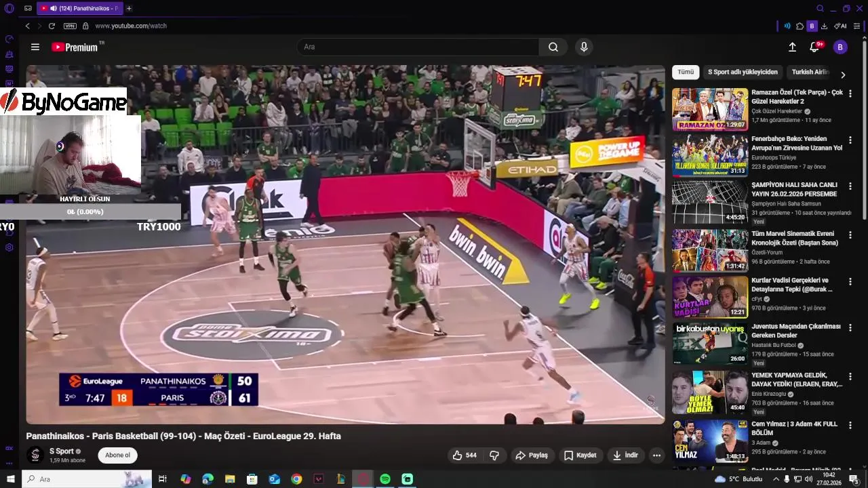Open Opera easy setup menu icon
The image size is (868, 488).
(857, 26)
